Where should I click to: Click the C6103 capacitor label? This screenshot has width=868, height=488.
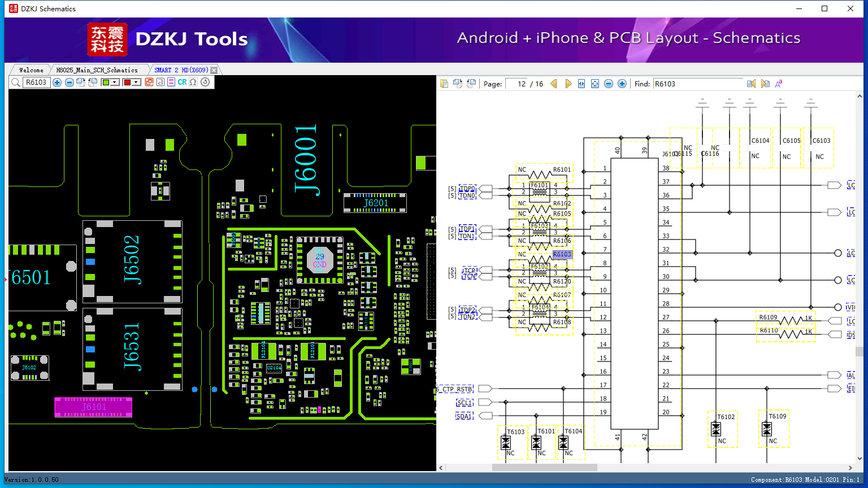[822, 141]
